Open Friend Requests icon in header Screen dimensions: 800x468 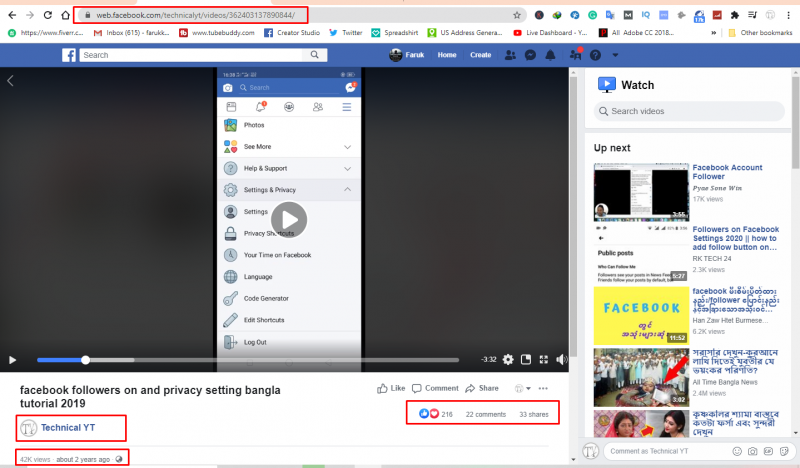(x=510, y=55)
